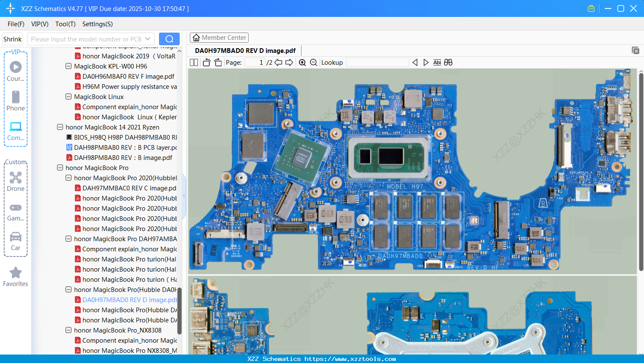Open the VIP(V) menu
Image resolution: width=644 pixels, height=363 pixels.
click(40, 24)
